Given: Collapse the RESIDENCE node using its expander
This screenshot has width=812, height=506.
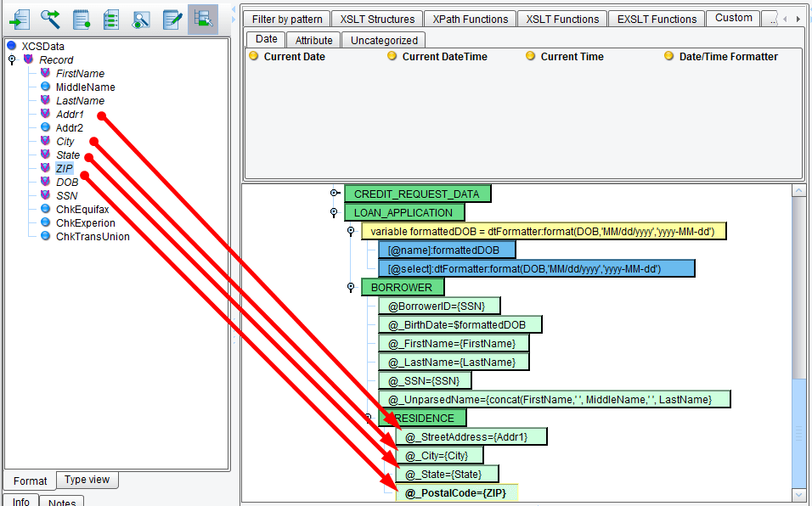Looking at the screenshot, I should (368, 418).
